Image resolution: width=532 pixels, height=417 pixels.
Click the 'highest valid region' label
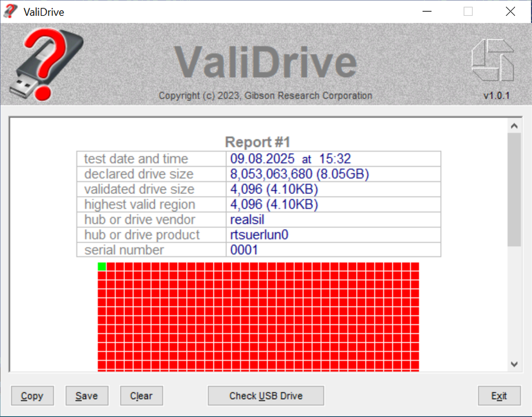(x=140, y=204)
